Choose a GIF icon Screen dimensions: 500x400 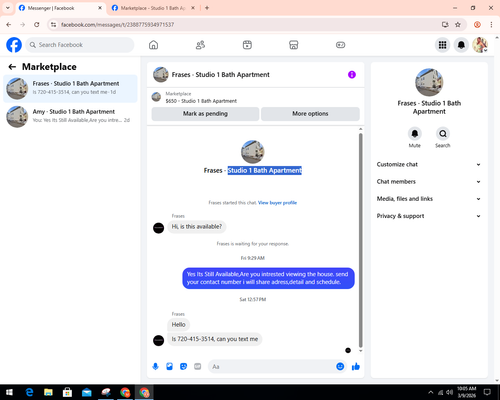[x=198, y=367]
